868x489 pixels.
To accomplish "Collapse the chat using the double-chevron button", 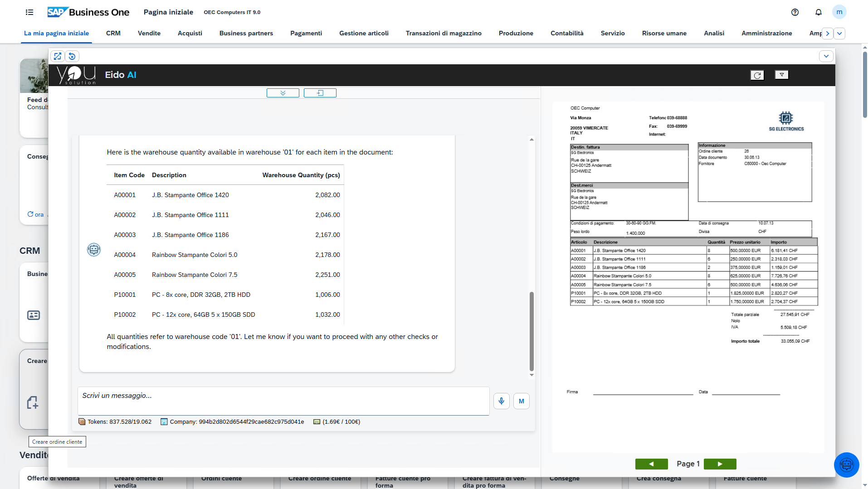I will click(x=283, y=92).
